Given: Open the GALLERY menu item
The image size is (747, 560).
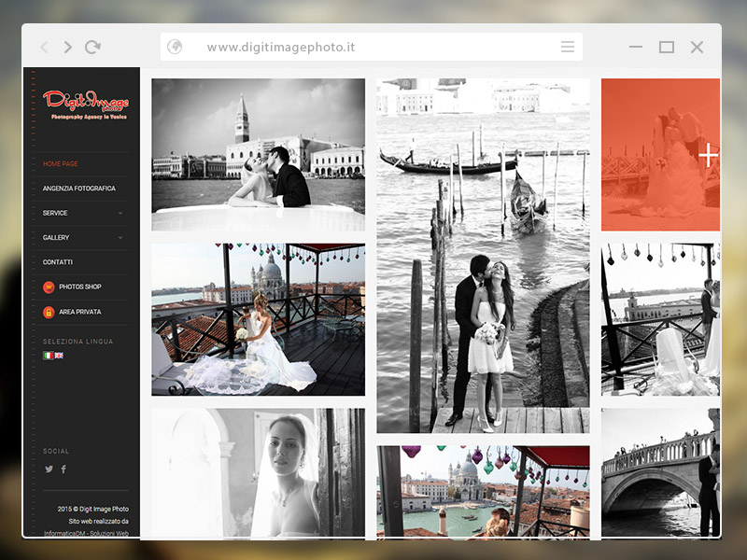Looking at the screenshot, I should 56,238.
